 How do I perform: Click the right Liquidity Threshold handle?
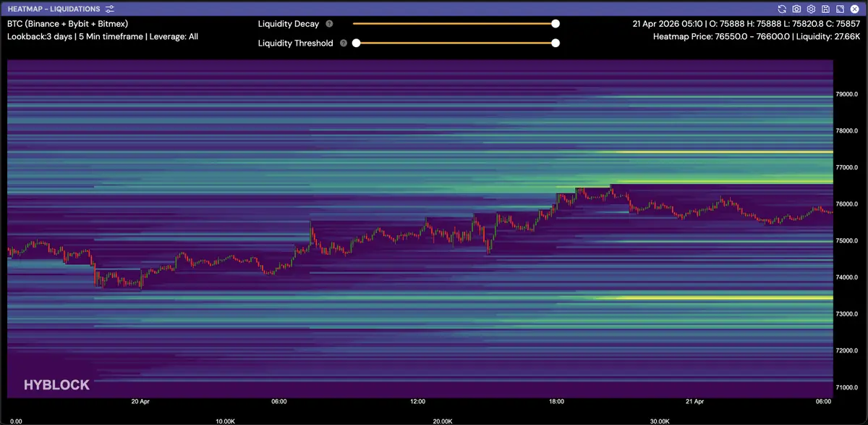click(x=556, y=43)
